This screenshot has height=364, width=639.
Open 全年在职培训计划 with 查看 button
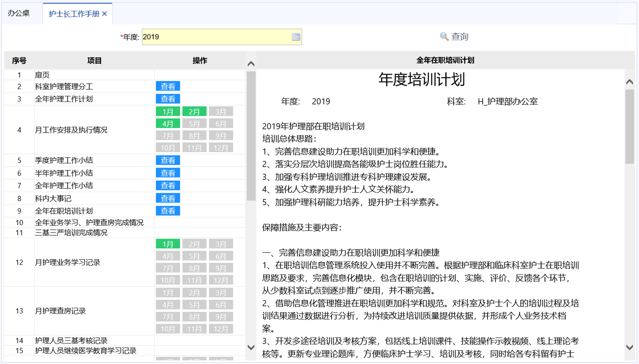[168, 211]
